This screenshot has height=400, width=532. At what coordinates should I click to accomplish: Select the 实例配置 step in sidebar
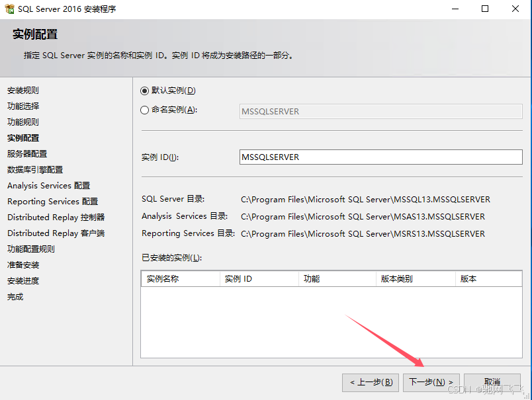(23, 138)
